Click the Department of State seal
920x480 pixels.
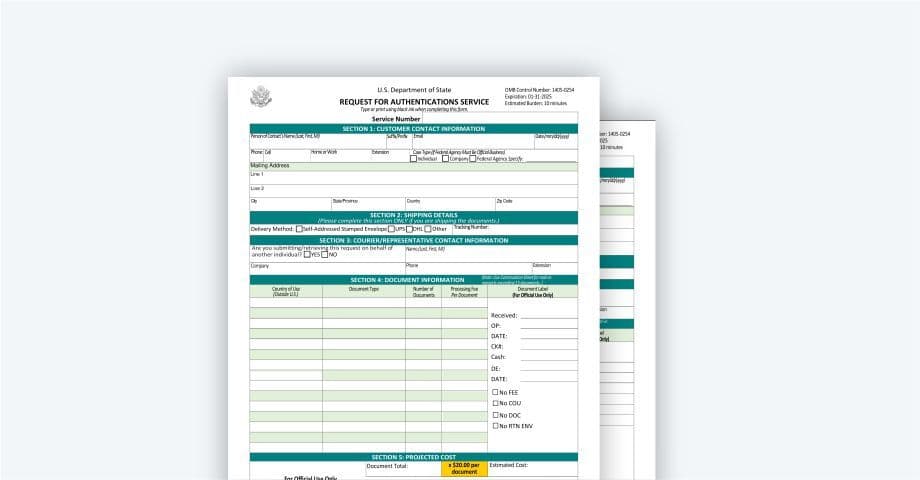261,97
